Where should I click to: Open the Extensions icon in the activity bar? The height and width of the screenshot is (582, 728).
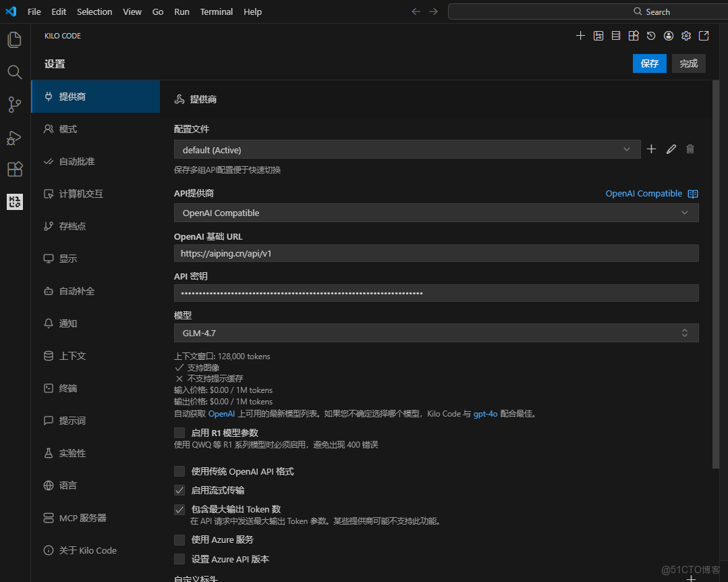coord(15,169)
